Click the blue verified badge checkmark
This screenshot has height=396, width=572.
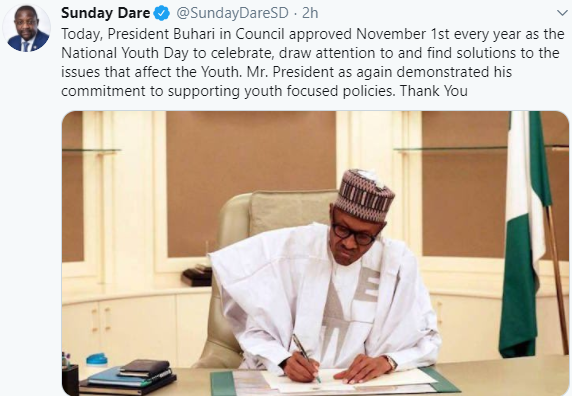point(162,13)
